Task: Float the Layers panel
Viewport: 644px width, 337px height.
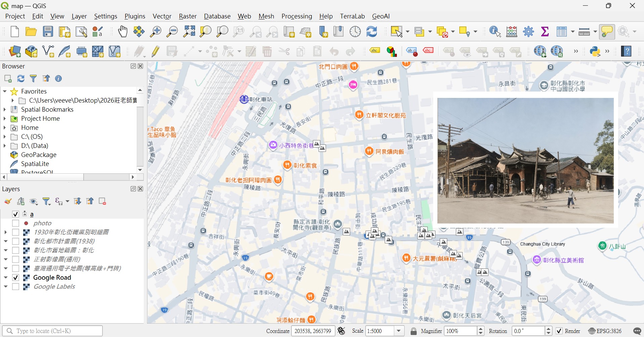Action: coord(133,189)
